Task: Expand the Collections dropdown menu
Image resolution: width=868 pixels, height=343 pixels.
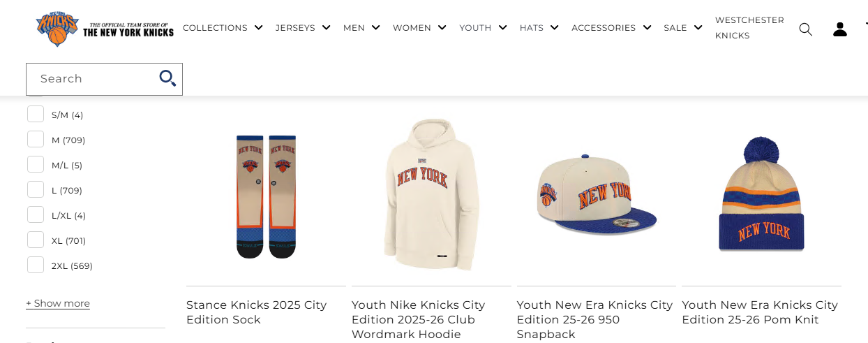Action: [223, 28]
